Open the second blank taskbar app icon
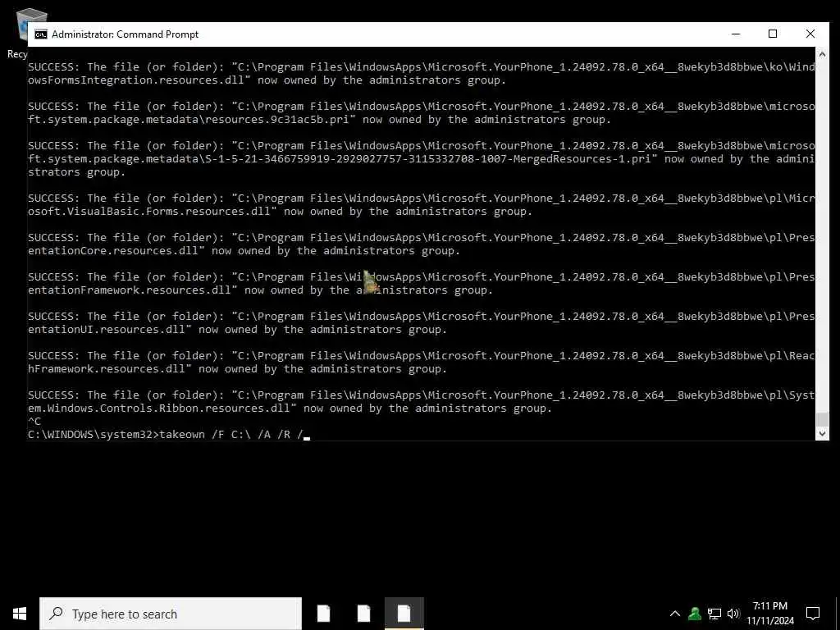 (363, 614)
